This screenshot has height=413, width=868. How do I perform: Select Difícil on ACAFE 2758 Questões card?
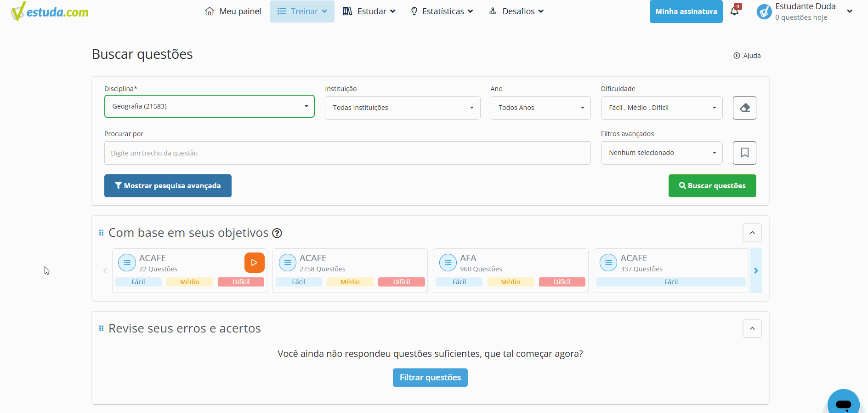click(x=402, y=282)
